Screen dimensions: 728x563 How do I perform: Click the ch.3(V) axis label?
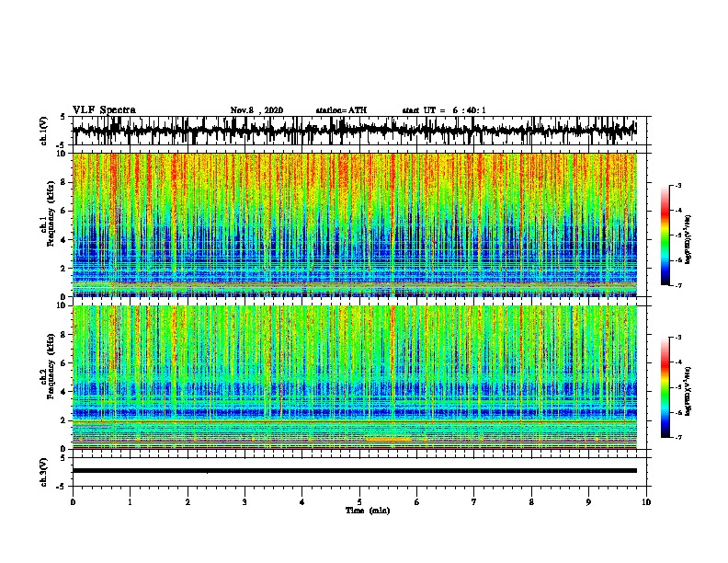43,472
